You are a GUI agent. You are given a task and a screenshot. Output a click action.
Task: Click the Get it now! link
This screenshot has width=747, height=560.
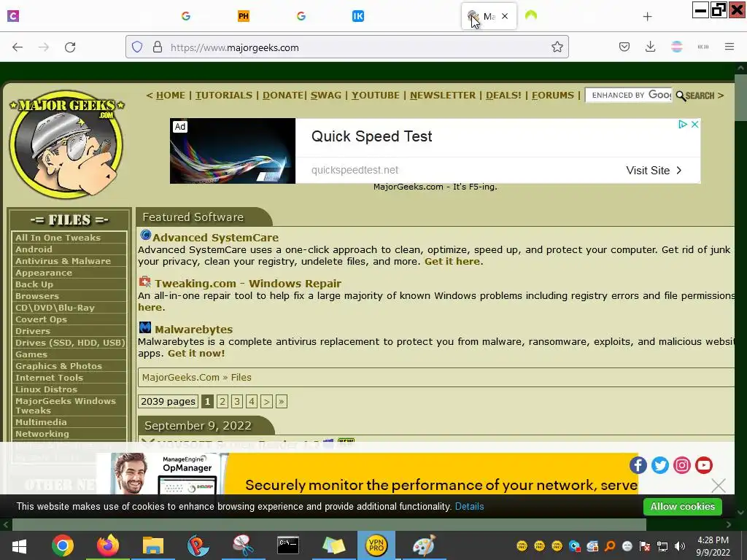[196, 354]
